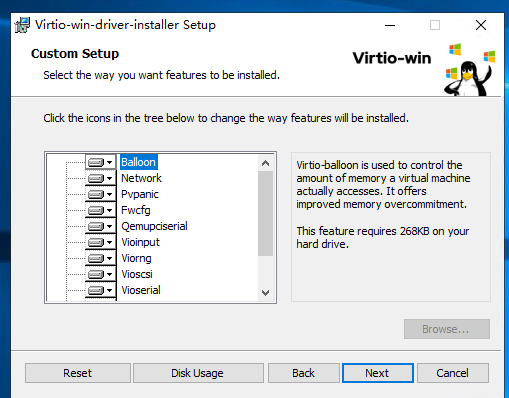Click the feature list scroll-up arrow
Screen dimensions: 509x398
tap(265, 163)
